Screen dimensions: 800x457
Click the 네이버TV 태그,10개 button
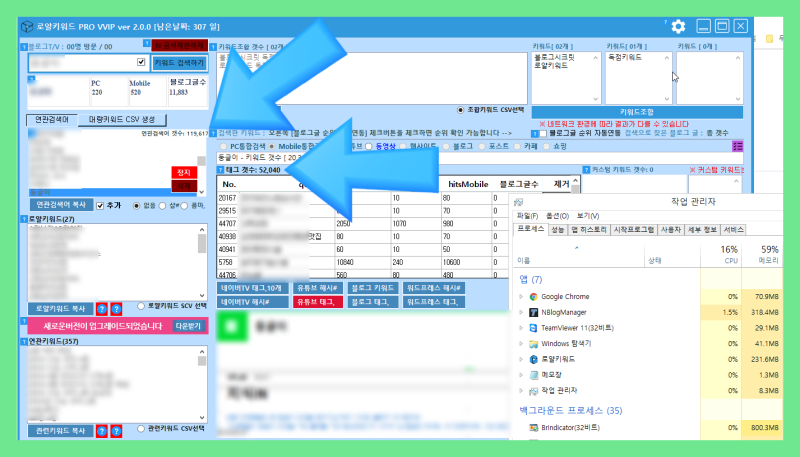[253, 288]
